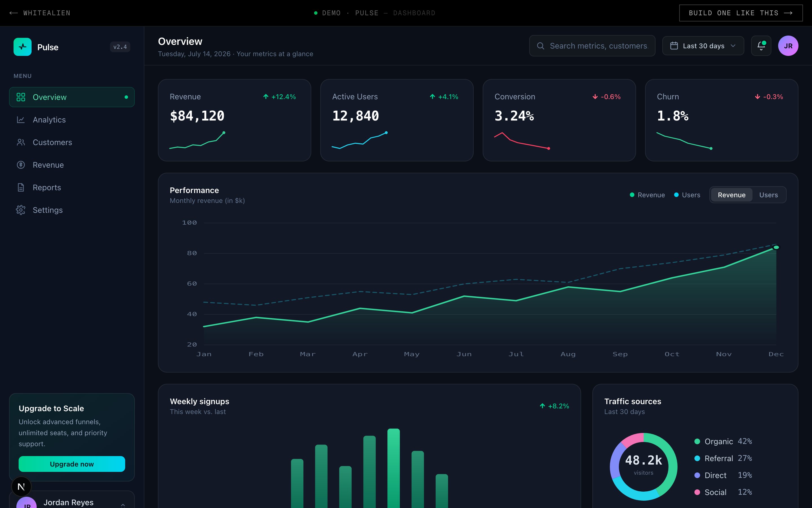Open Customers menu item
This screenshot has height=508, width=812.
(72, 142)
